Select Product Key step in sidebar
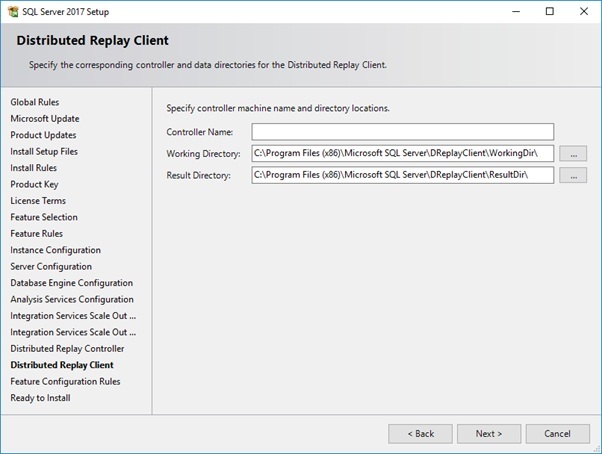The height and width of the screenshot is (454, 602). coord(35,184)
